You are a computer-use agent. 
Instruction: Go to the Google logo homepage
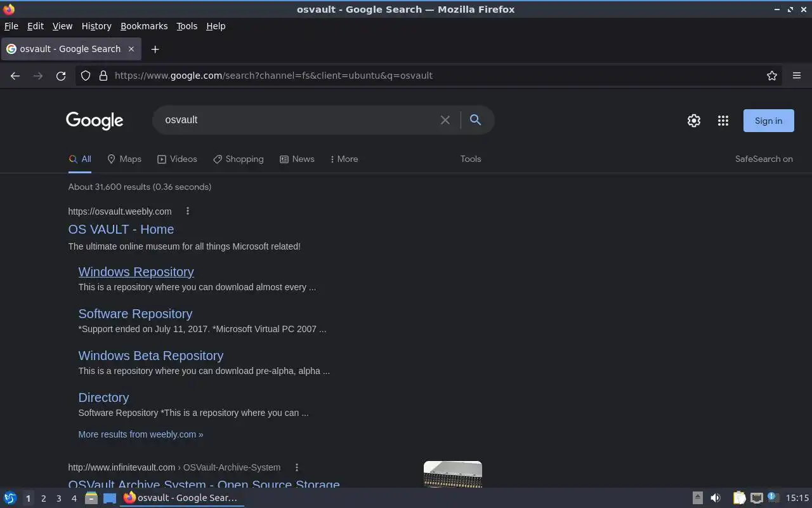(x=95, y=121)
